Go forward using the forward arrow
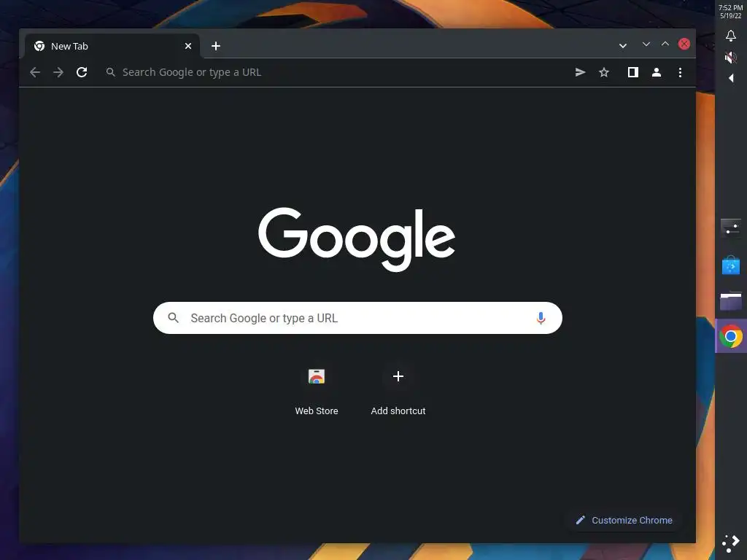This screenshot has height=560, width=747. click(x=58, y=72)
